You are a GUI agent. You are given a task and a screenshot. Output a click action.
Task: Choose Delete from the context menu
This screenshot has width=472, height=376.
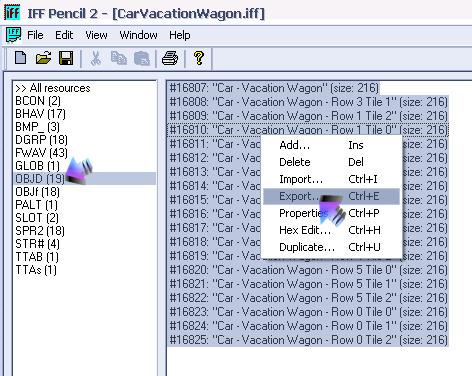(x=332, y=162)
